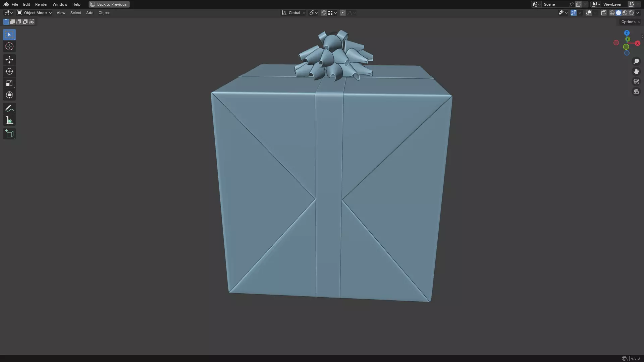Open the viewport Add menu
The height and width of the screenshot is (362, 644).
[90, 13]
